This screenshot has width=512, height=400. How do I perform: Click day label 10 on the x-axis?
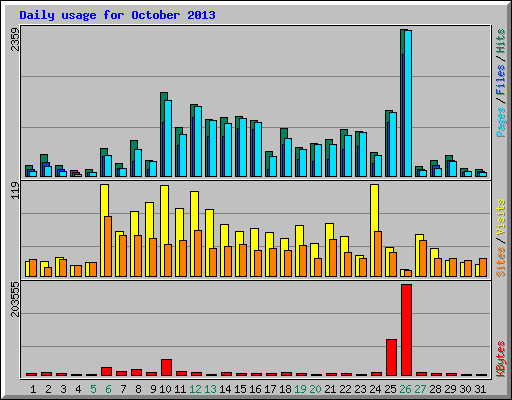point(165,389)
